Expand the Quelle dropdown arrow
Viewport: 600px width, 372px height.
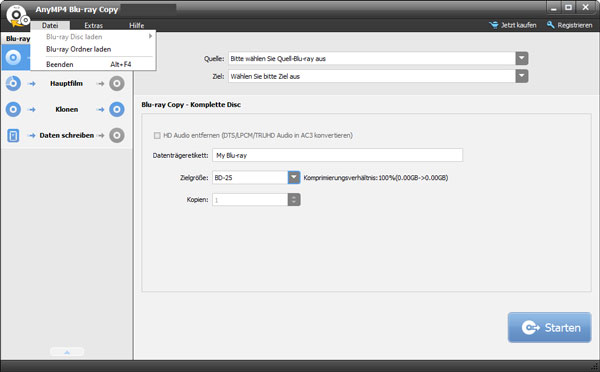pyautogui.click(x=522, y=59)
